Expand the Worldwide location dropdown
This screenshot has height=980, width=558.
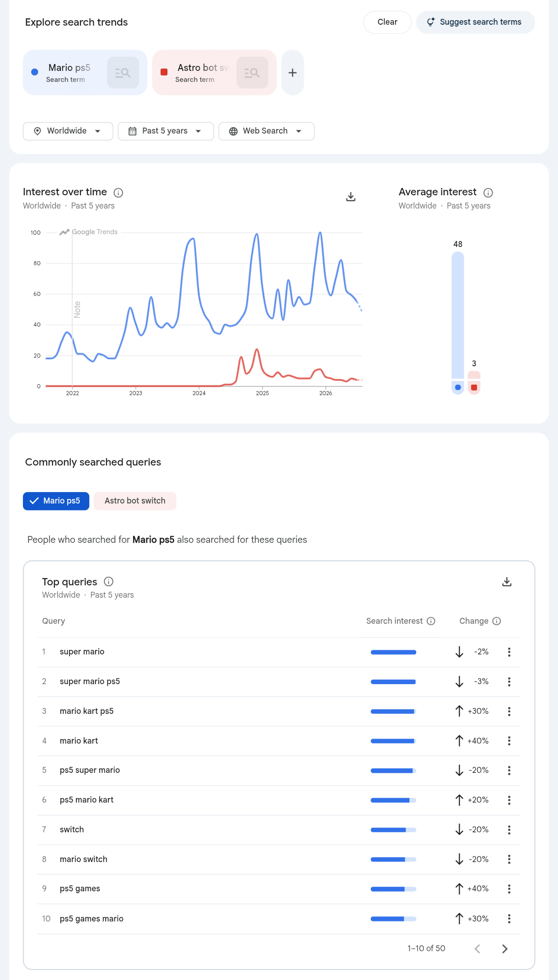click(68, 131)
